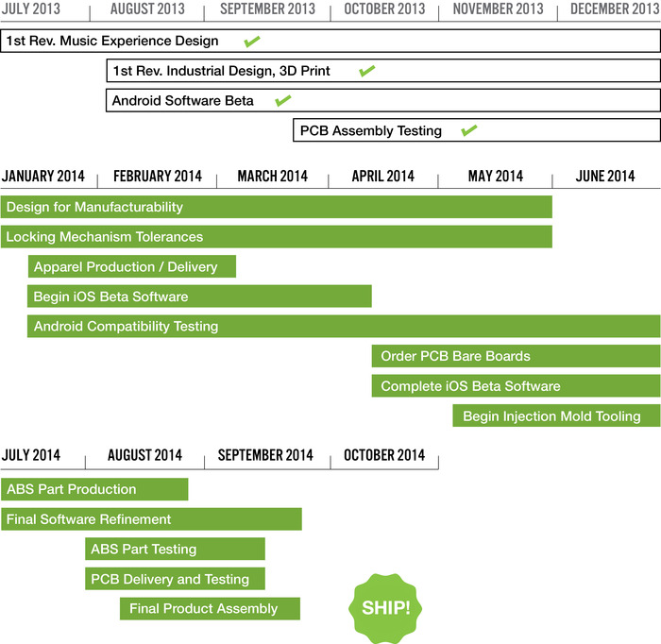The height and width of the screenshot is (644, 661).
Task: Select the 1st Rev. Music Experience Design bar
Action: coord(330,41)
